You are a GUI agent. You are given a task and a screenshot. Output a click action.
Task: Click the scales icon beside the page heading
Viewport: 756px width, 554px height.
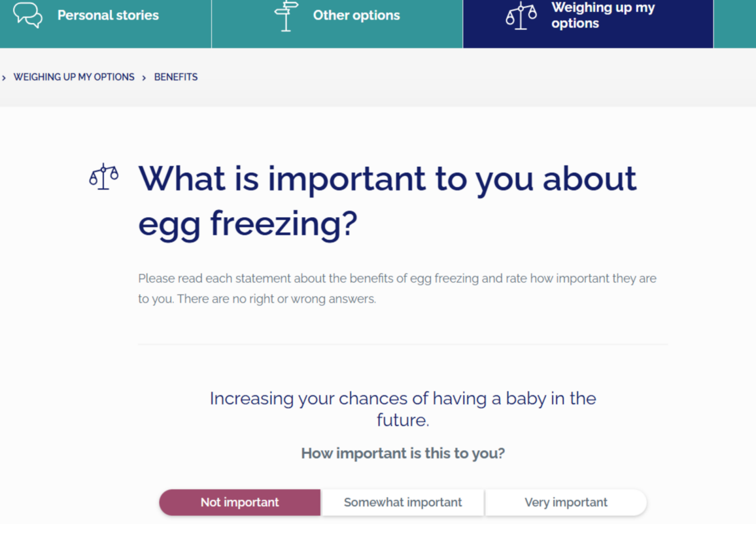(104, 177)
